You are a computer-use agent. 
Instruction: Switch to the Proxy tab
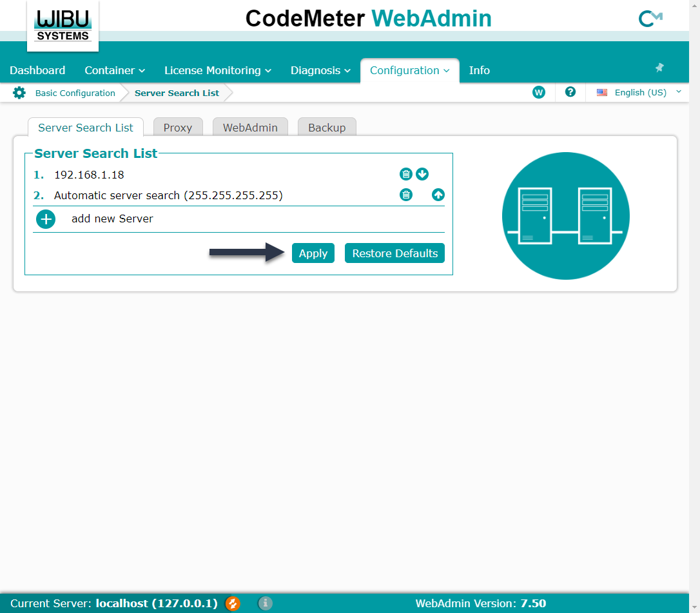coord(178,128)
